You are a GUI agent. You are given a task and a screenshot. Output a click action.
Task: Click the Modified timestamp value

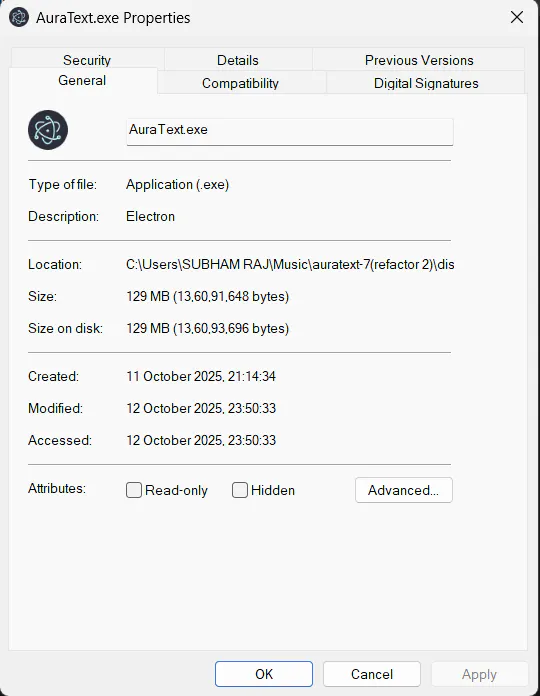click(x=201, y=408)
